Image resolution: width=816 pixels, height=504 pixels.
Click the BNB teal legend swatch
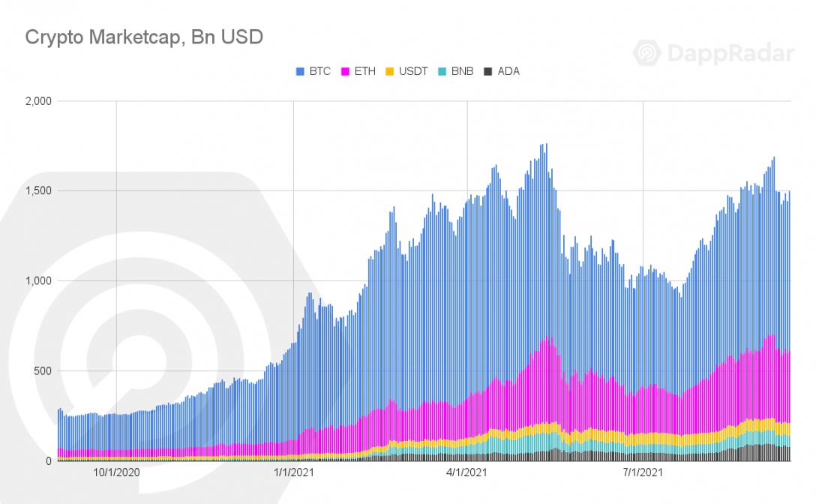pos(442,72)
